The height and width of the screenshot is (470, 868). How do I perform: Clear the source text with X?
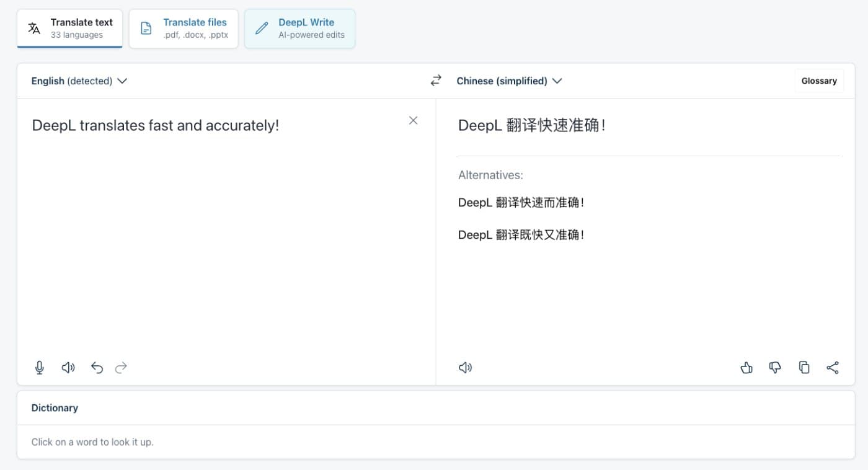click(x=413, y=120)
